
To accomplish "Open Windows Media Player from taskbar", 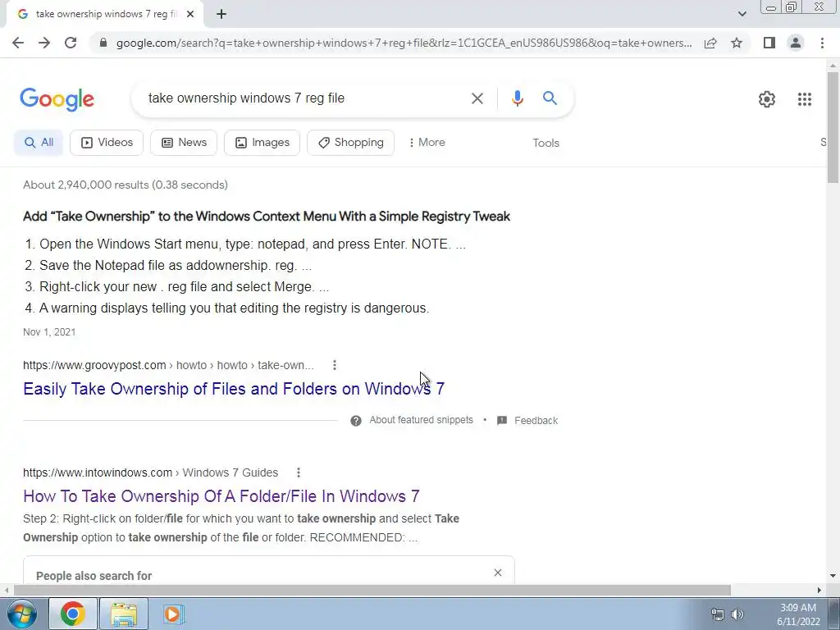I will pyautogui.click(x=172, y=614).
